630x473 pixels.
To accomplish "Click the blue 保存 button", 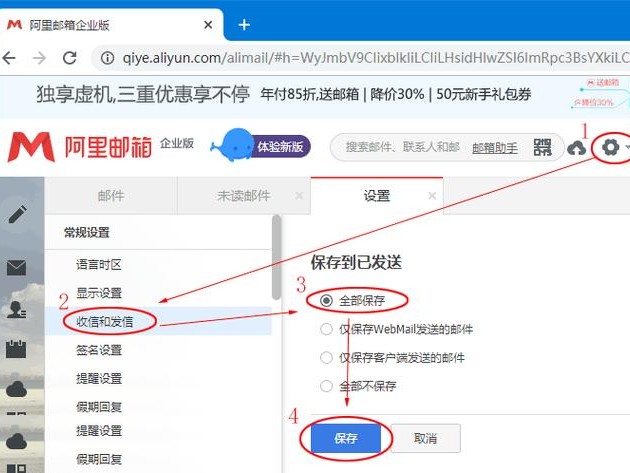I will point(346,438).
